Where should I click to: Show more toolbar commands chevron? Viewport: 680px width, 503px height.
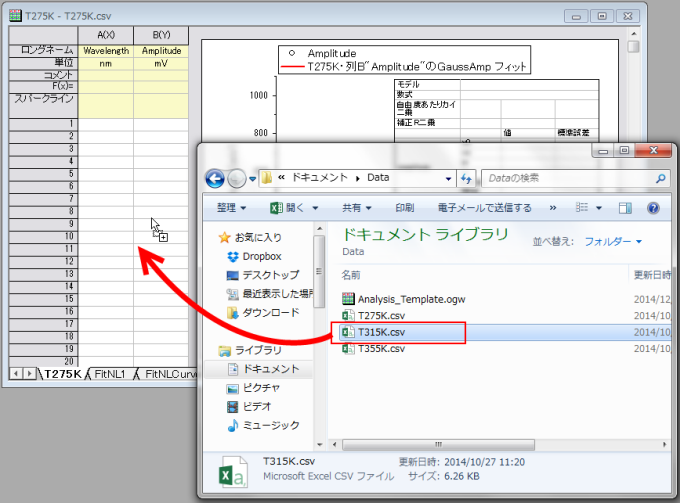[552, 208]
